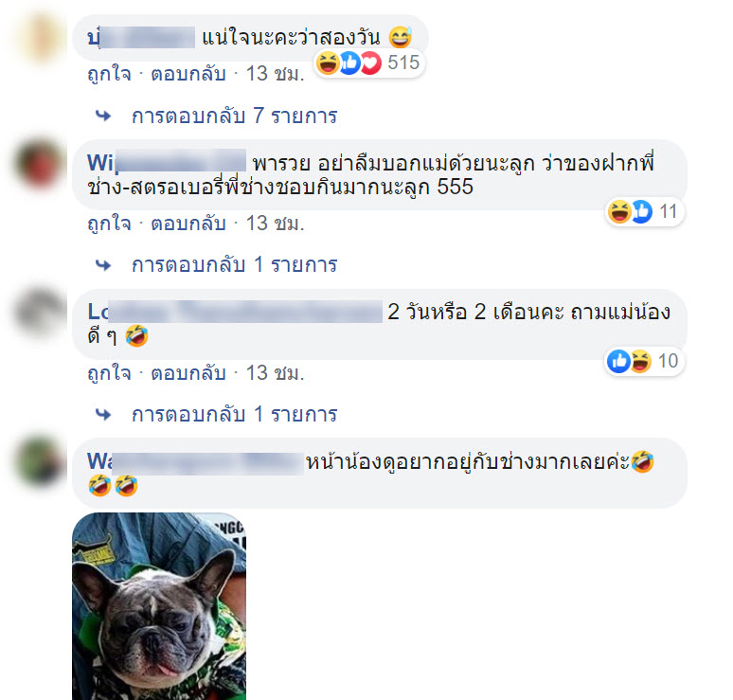Open the fourth commenter's green profile avatar
The image size is (733, 700).
[40, 461]
